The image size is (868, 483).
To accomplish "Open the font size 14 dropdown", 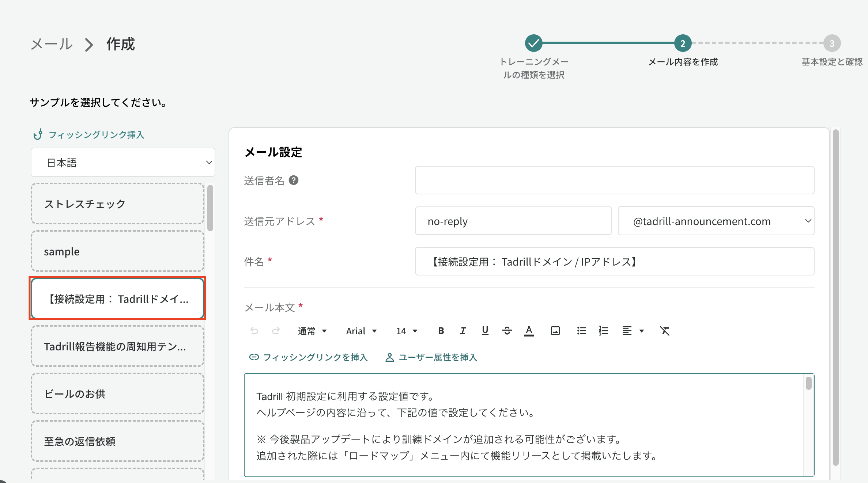I will click(407, 331).
